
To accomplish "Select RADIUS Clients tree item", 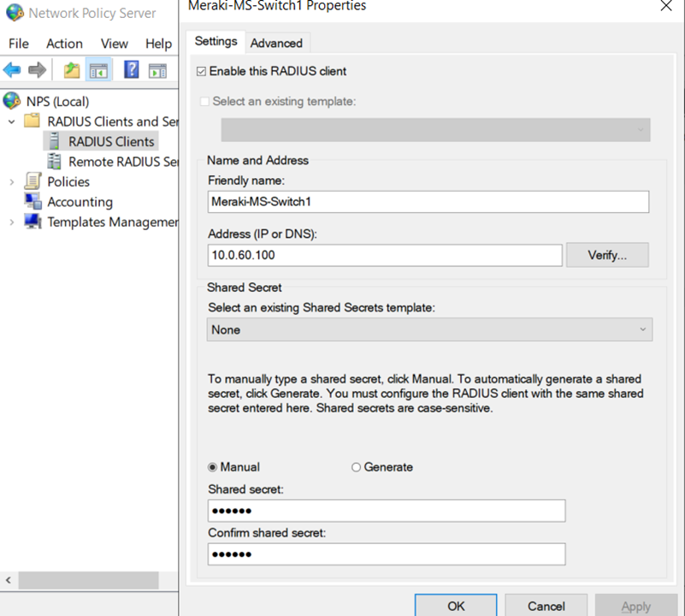I will [x=111, y=142].
